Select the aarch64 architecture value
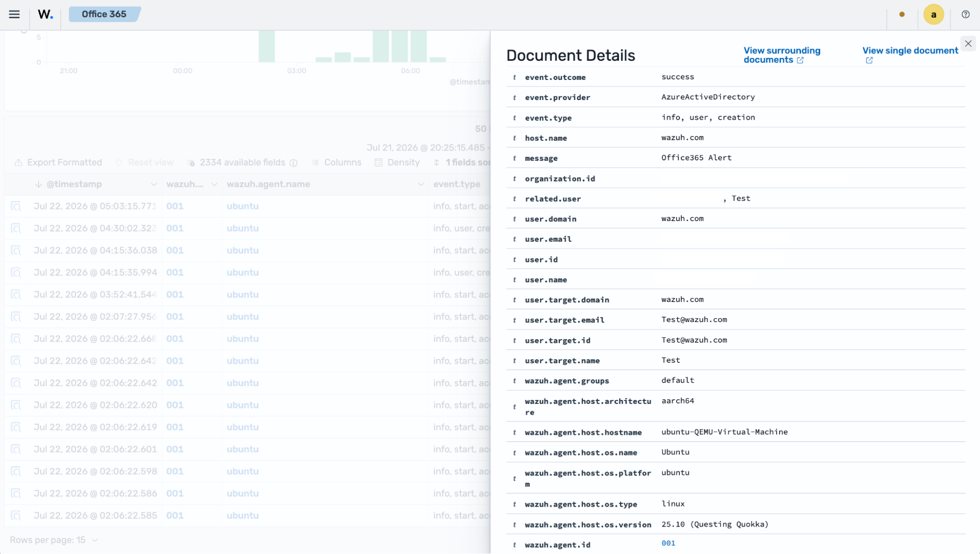This screenshot has width=980, height=554. 678,401
